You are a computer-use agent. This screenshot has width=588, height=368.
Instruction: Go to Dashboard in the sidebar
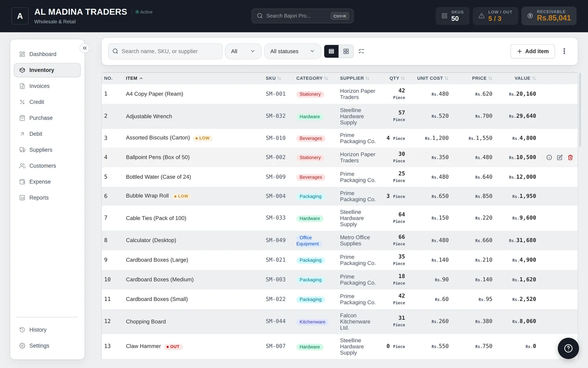[x=47, y=54]
